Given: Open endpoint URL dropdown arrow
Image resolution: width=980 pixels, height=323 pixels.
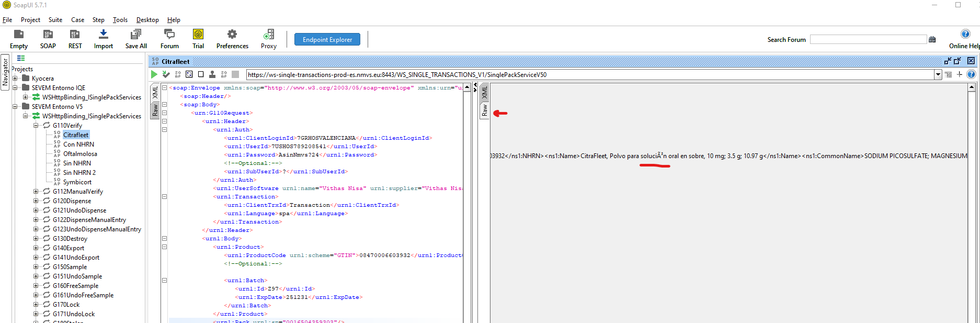Looking at the screenshot, I should (938, 74).
